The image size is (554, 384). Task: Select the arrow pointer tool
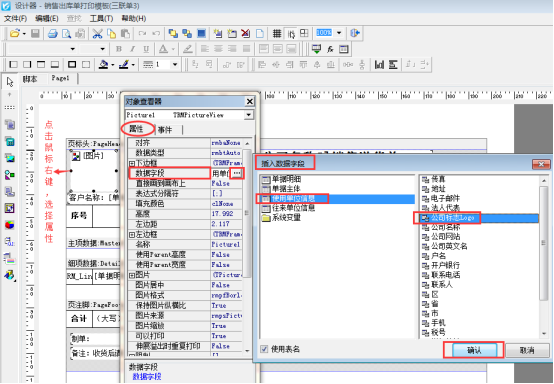point(10,82)
